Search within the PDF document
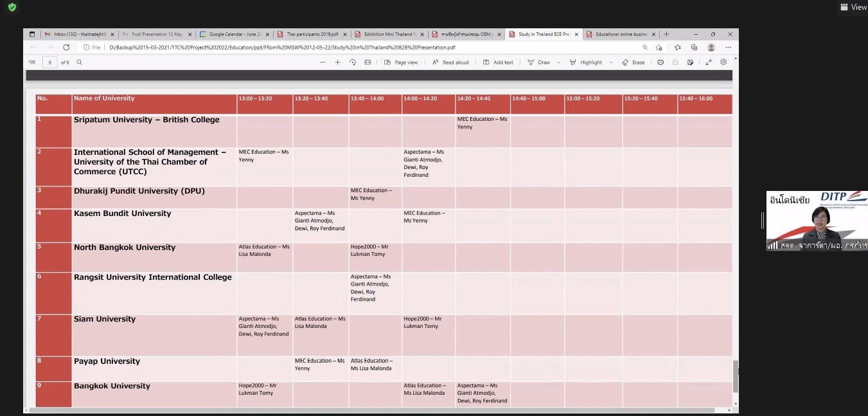868x416 pixels. click(80, 62)
